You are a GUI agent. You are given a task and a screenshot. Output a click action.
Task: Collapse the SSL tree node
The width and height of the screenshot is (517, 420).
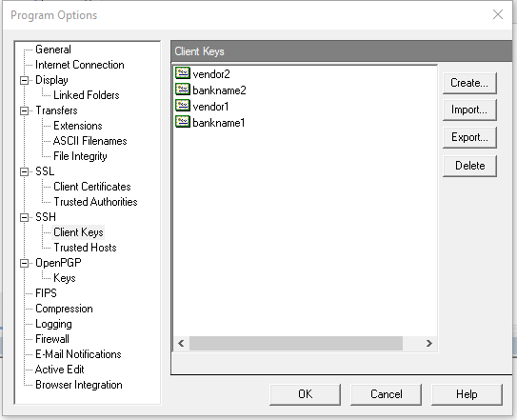coord(24,171)
